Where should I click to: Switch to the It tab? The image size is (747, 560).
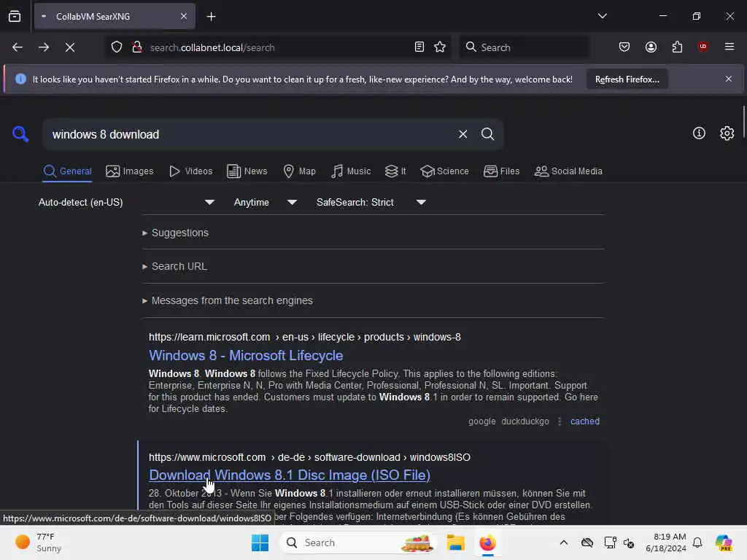[395, 171]
